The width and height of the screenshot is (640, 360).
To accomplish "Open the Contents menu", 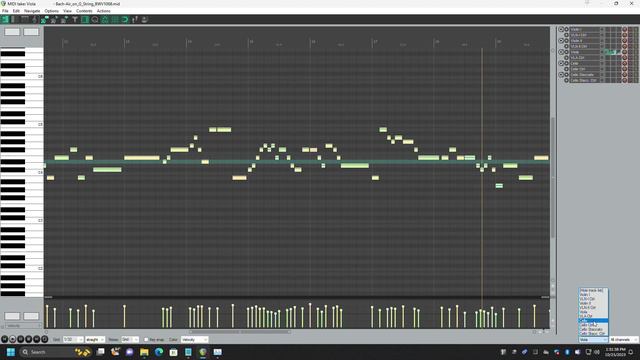I will (x=84, y=11).
